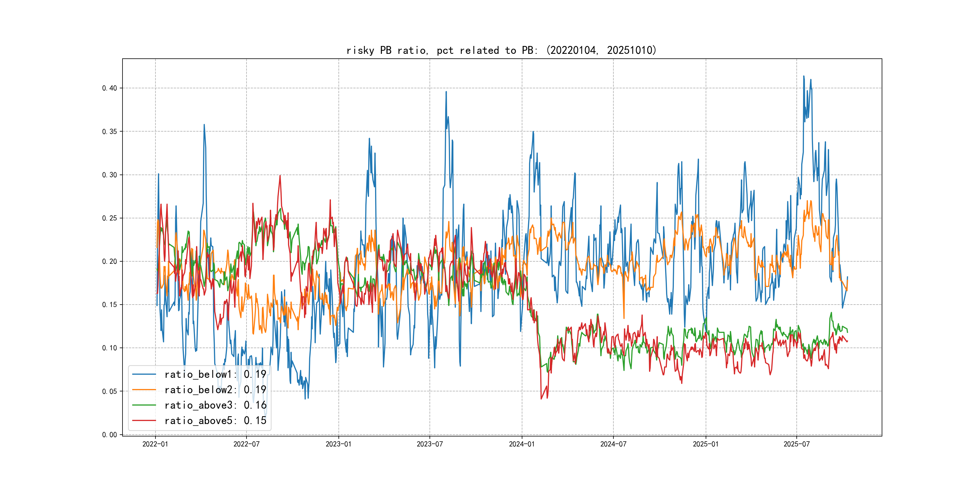Click the 0.25 y-axis tick label
The height and width of the screenshot is (490, 980).
(109, 218)
